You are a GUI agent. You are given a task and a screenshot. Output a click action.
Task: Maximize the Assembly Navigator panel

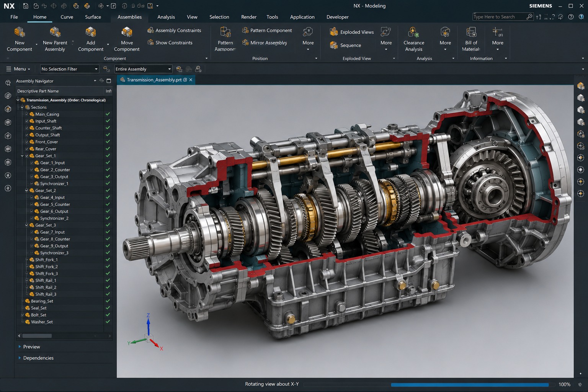click(109, 81)
